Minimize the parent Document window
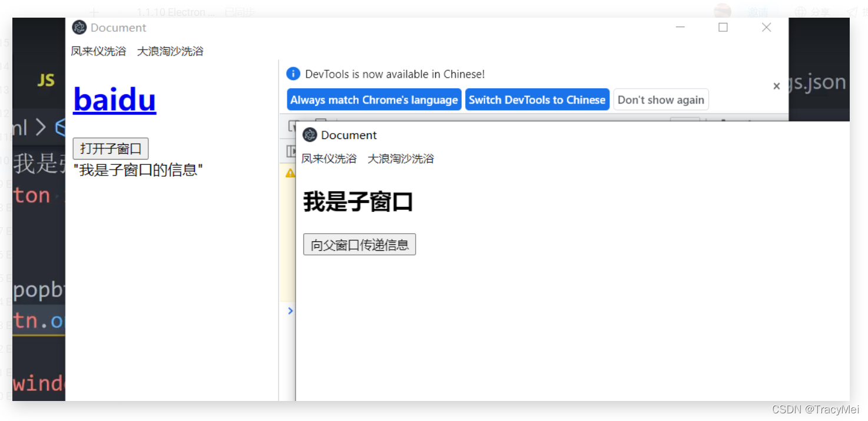The height and width of the screenshot is (421, 868). [680, 27]
